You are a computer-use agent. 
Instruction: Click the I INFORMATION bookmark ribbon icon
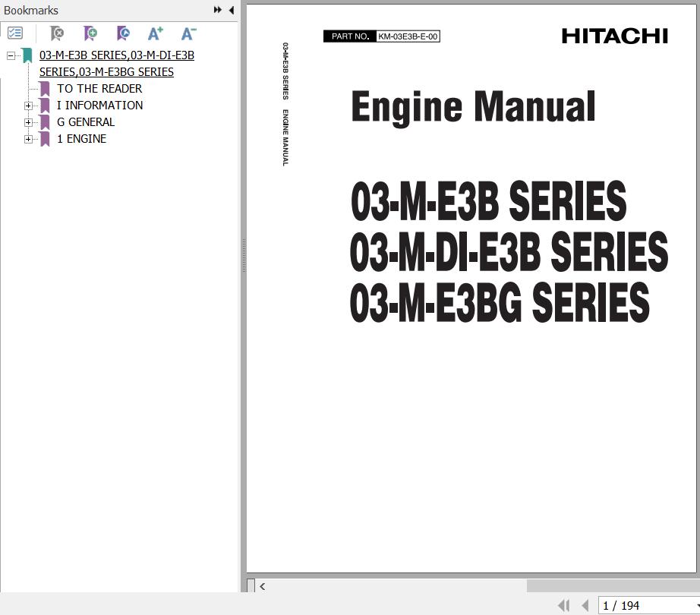point(45,106)
